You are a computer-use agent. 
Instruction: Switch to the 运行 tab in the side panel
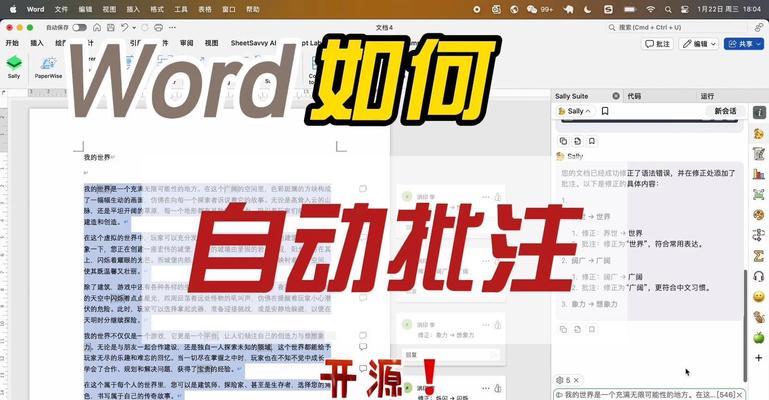click(707, 96)
